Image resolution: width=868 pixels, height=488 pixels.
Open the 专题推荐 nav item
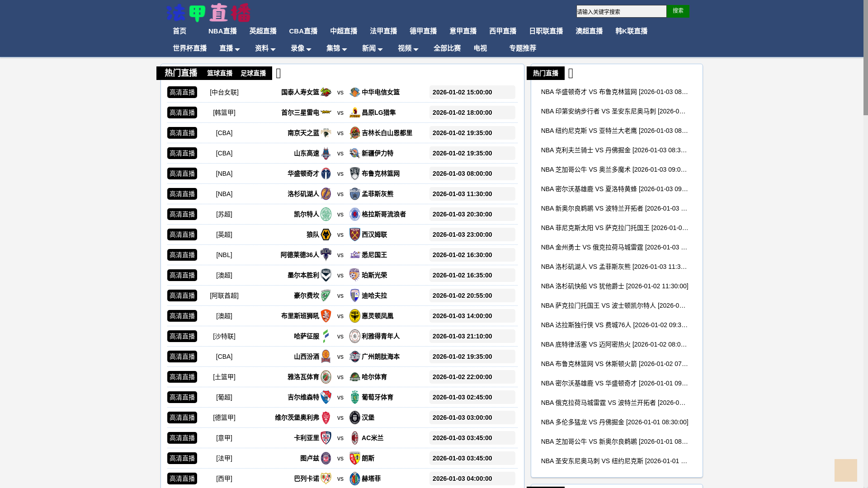point(523,48)
